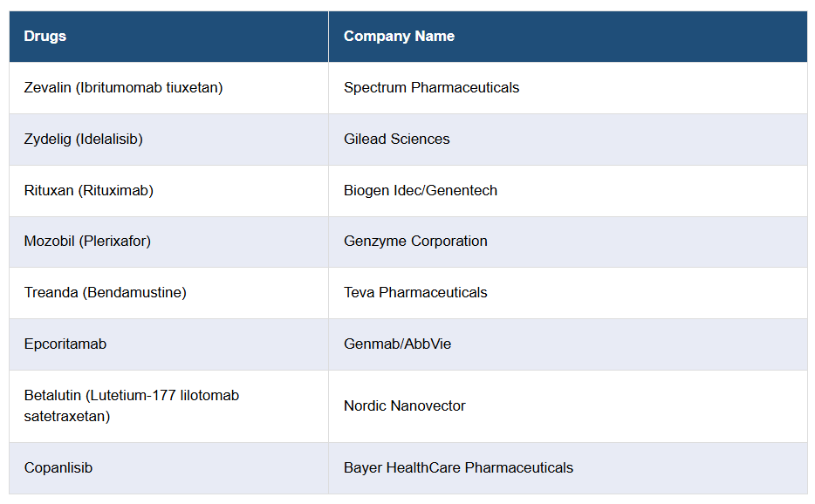Viewport: 815px width, 504px height.
Task: Click on Genzyme Corporation text
Action: pos(415,242)
